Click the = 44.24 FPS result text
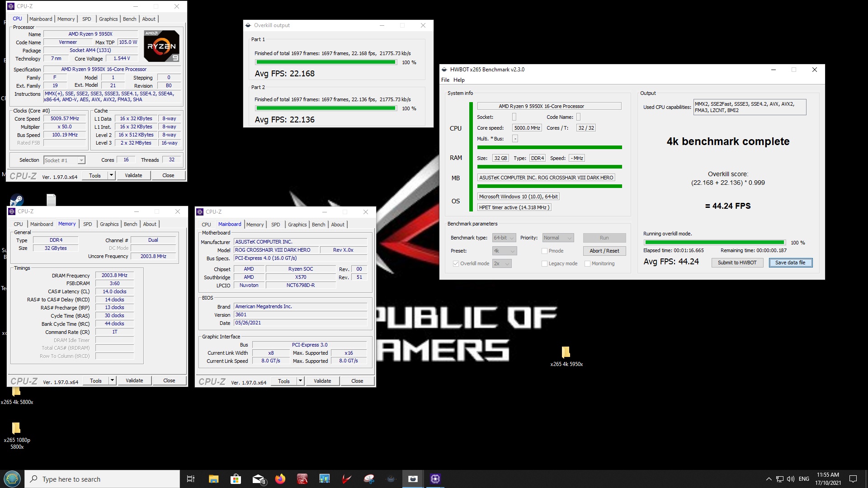Screen dimensions: 868x488 click(x=728, y=206)
